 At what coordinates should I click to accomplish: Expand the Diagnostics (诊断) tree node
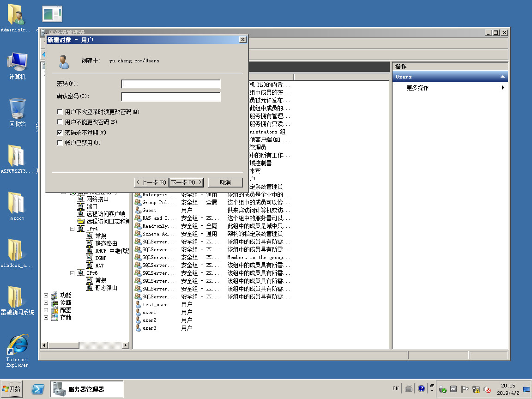coord(46,302)
